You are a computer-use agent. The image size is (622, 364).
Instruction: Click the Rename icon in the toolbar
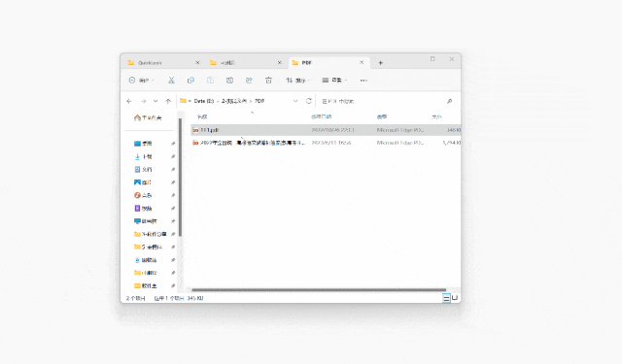[229, 81]
